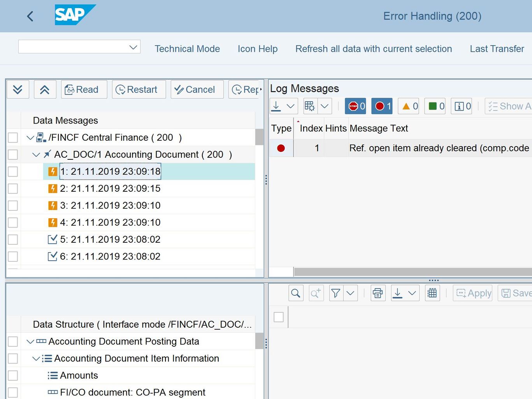The image size is (532, 399).
Task: Click the Hints column header
Action: (x=336, y=128)
